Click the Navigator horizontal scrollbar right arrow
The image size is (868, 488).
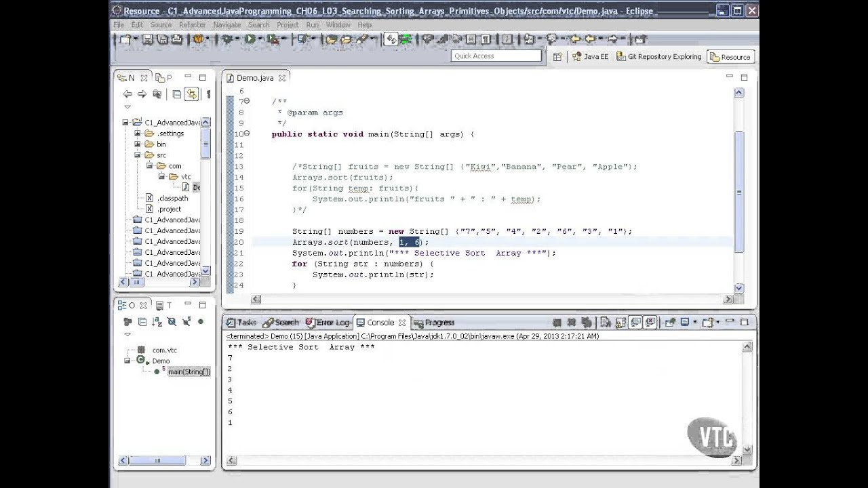click(194, 282)
